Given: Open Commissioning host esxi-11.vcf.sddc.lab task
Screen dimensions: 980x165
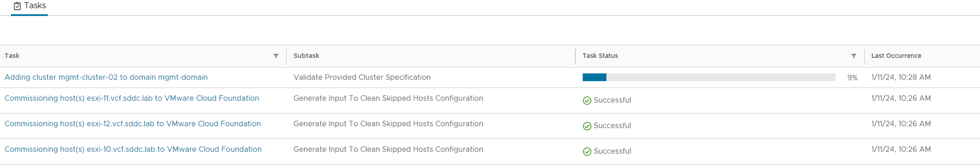Looking at the screenshot, I should (132, 98).
